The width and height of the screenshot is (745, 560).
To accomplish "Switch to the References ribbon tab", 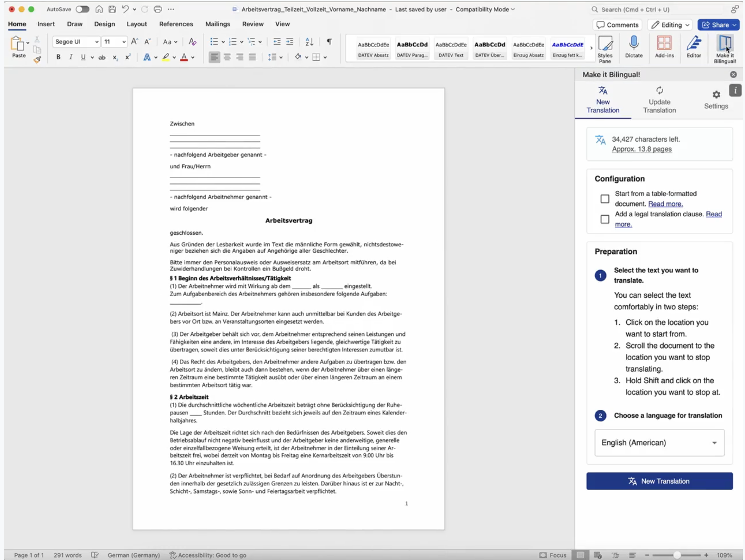I will [x=176, y=24].
